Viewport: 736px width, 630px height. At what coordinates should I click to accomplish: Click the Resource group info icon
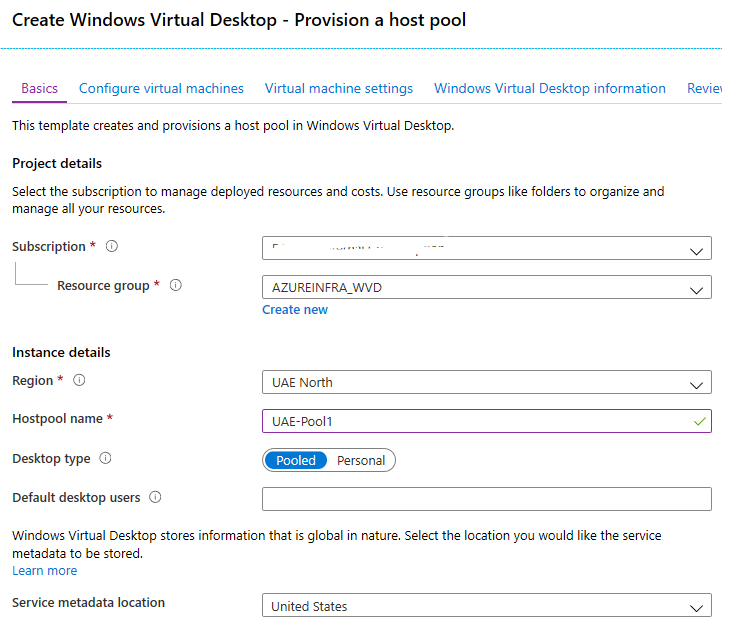pos(176,285)
